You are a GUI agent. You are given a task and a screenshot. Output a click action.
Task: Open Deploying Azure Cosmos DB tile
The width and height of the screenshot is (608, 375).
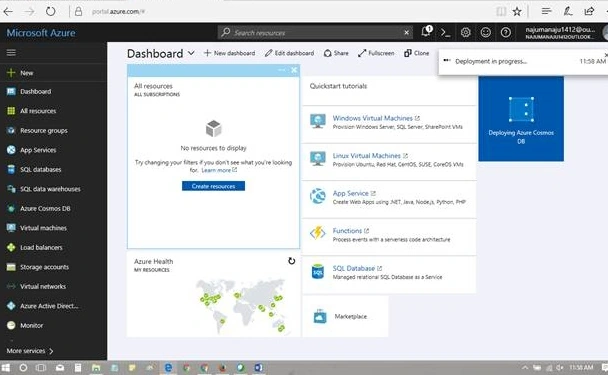pyautogui.click(x=521, y=118)
